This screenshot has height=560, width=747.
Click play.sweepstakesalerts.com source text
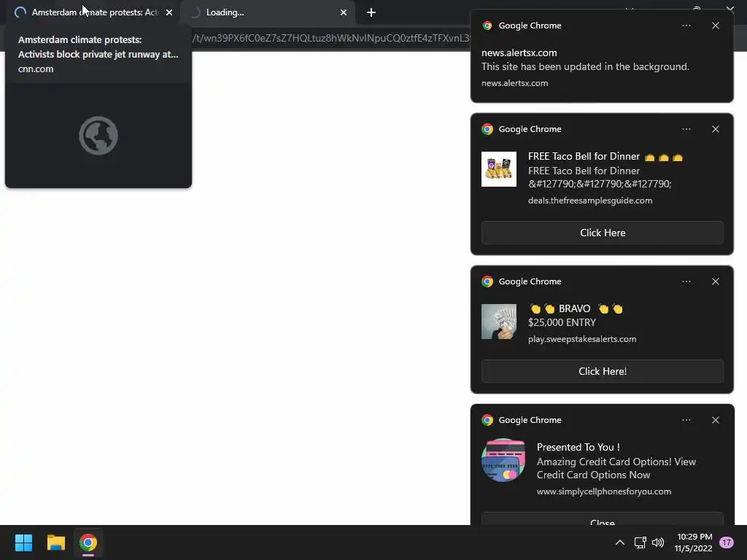click(581, 339)
